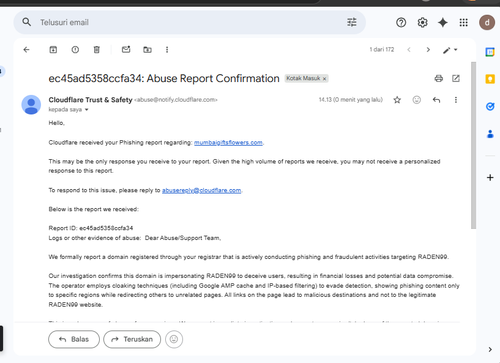
Task: Focus the 'Telusuri email' search field
Action: [x=190, y=22]
